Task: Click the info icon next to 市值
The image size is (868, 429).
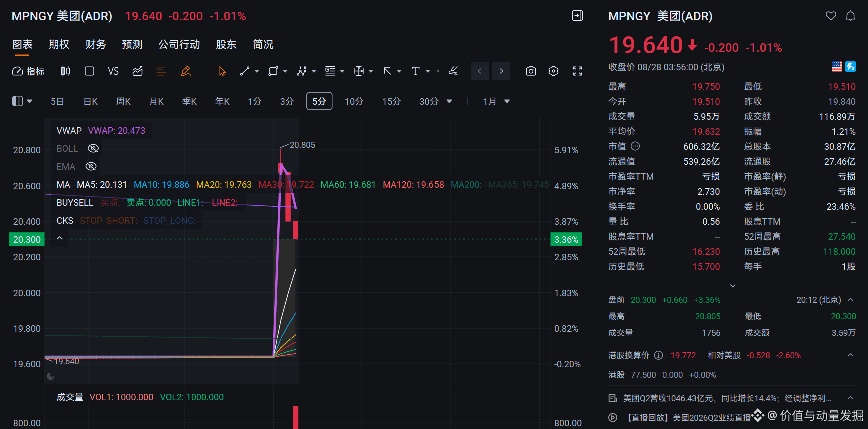Action: pyautogui.click(x=635, y=146)
